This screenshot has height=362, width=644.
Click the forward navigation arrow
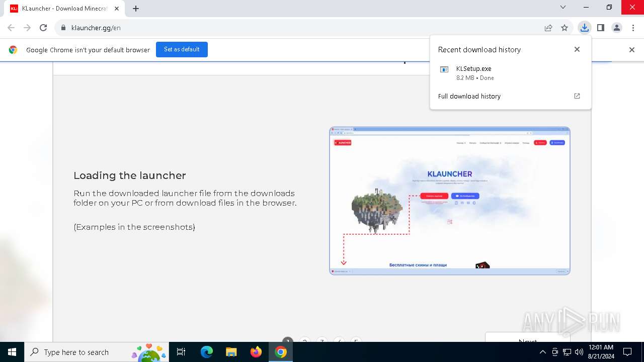tap(27, 28)
